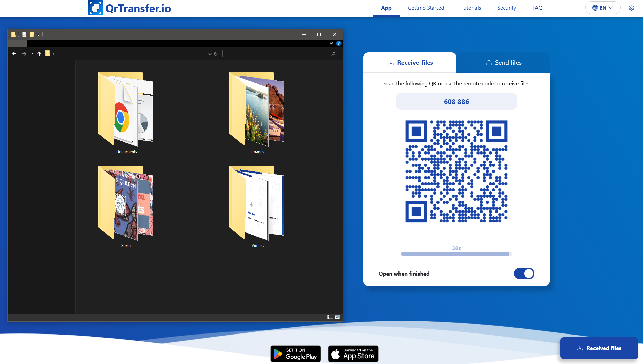Go to the Security page

coord(506,8)
